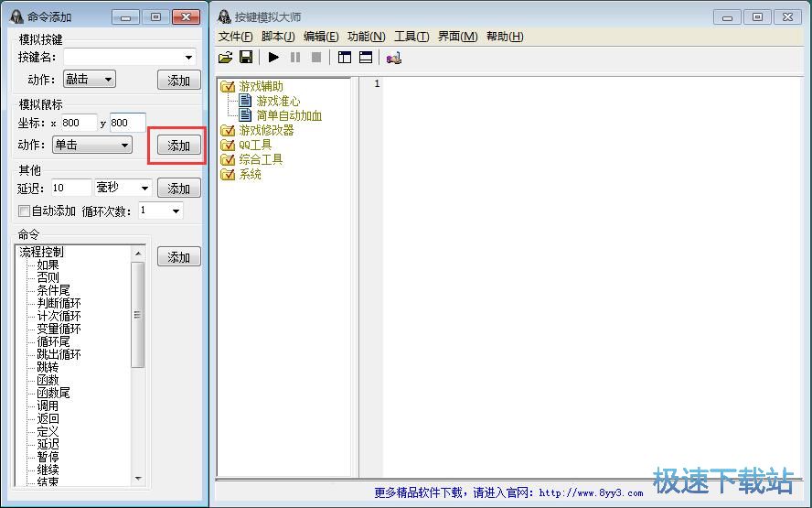Click the stop script icon
The image size is (812, 508).
pos(316,58)
